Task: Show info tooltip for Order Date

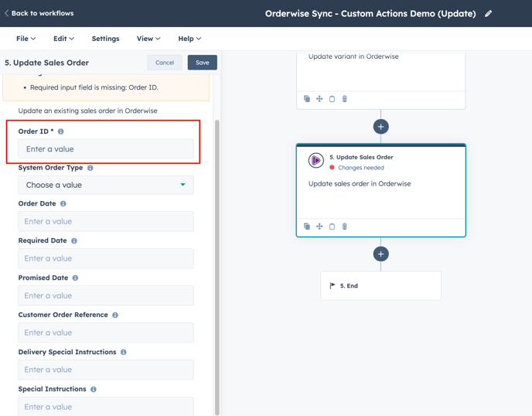Action: tap(63, 203)
